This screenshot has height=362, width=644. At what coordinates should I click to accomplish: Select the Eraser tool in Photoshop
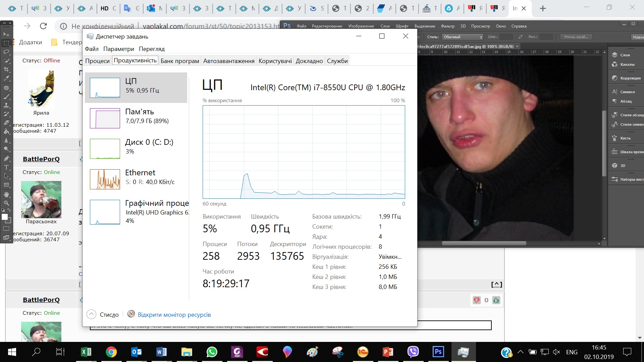coord(6,123)
